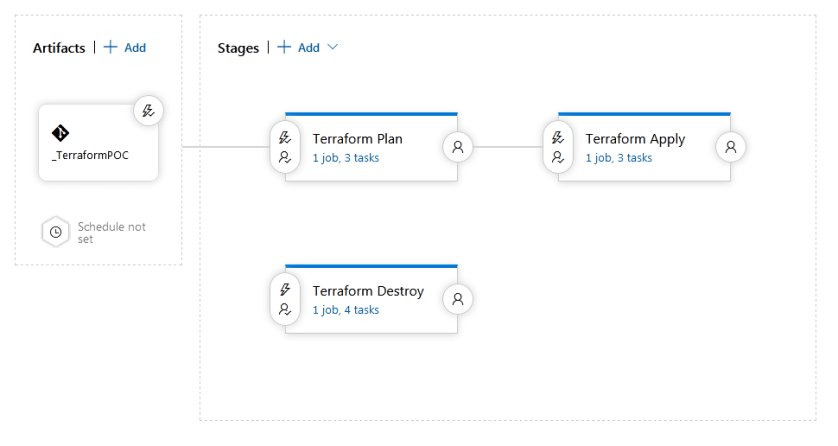This screenshot has height=446, width=838.
Task: Open Terraform Plan post-deployment conditions
Action: pyautogui.click(x=457, y=147)
